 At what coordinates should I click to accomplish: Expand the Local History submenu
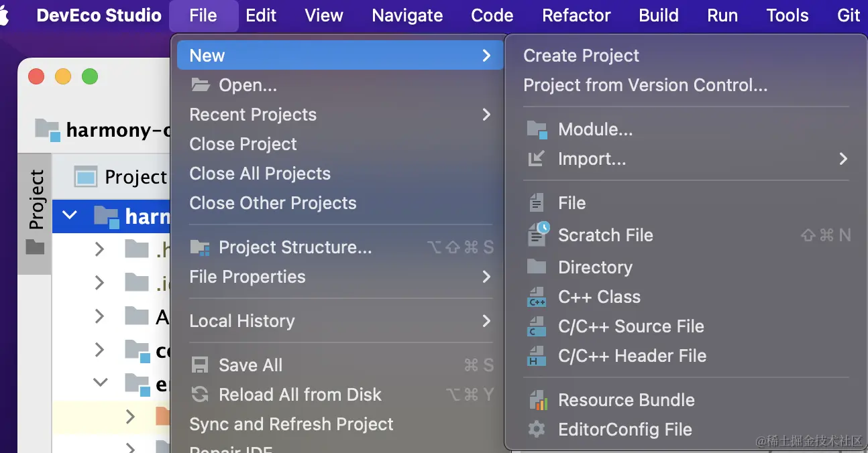click(486, 321)
